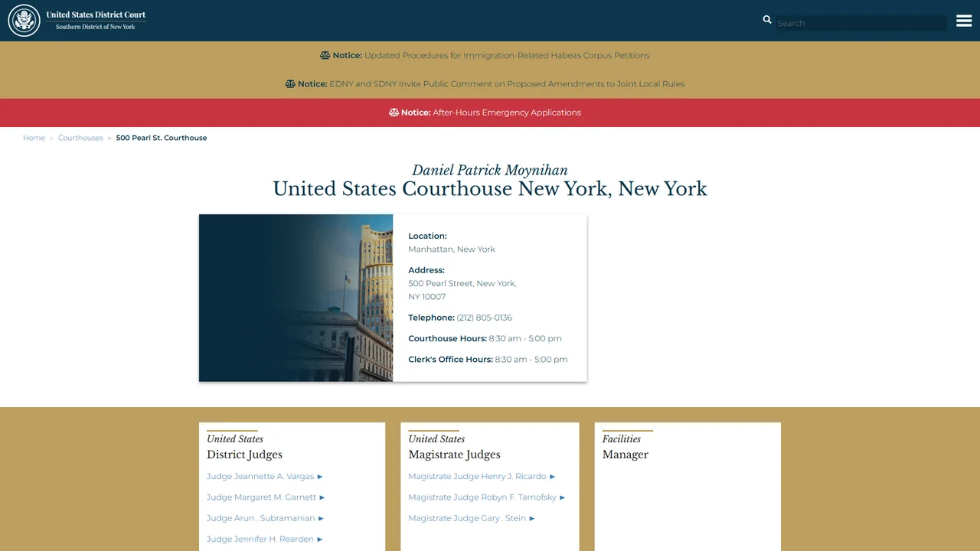
Task: Focus the Search input field
Action: [861, 23]
